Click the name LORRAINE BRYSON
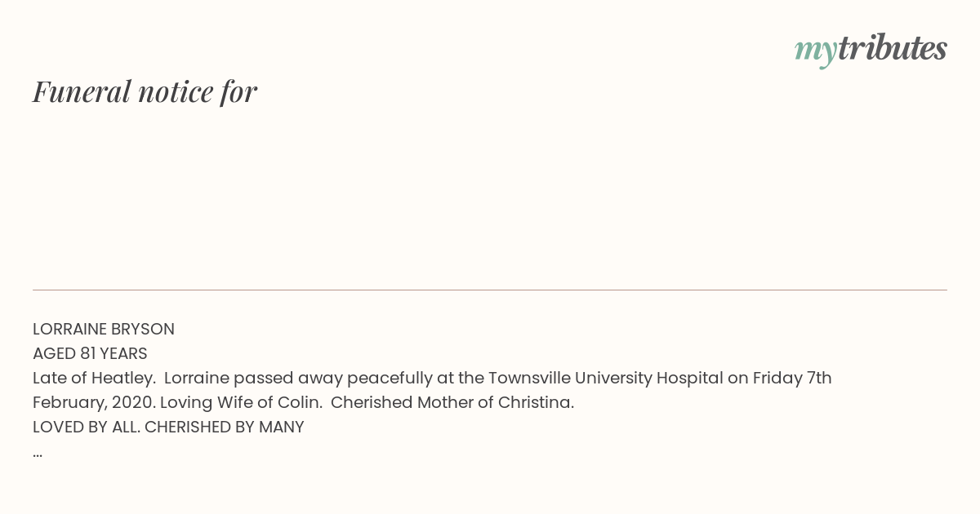The image size is (980, 514). tap(104, 330)
